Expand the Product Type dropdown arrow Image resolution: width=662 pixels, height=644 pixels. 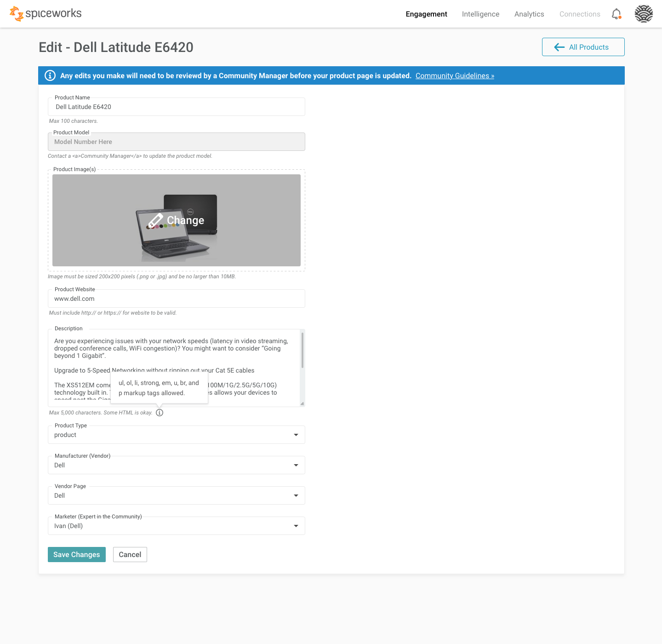tap(296, 435)
